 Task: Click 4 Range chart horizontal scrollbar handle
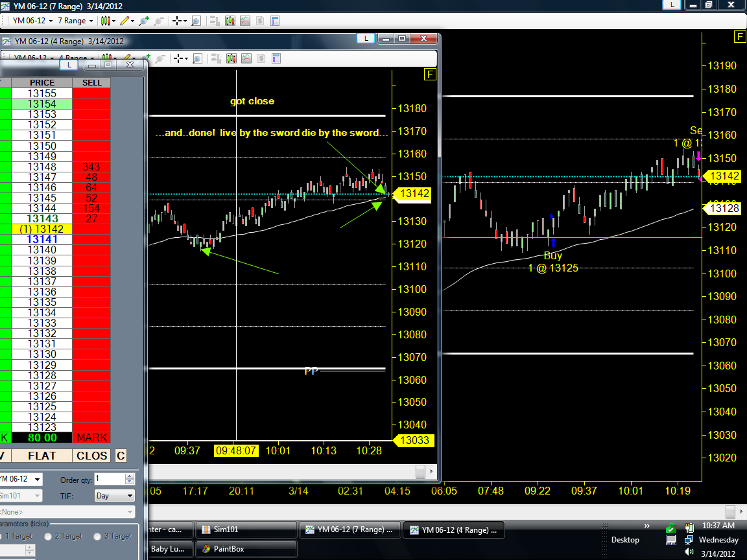pos(420,471)
